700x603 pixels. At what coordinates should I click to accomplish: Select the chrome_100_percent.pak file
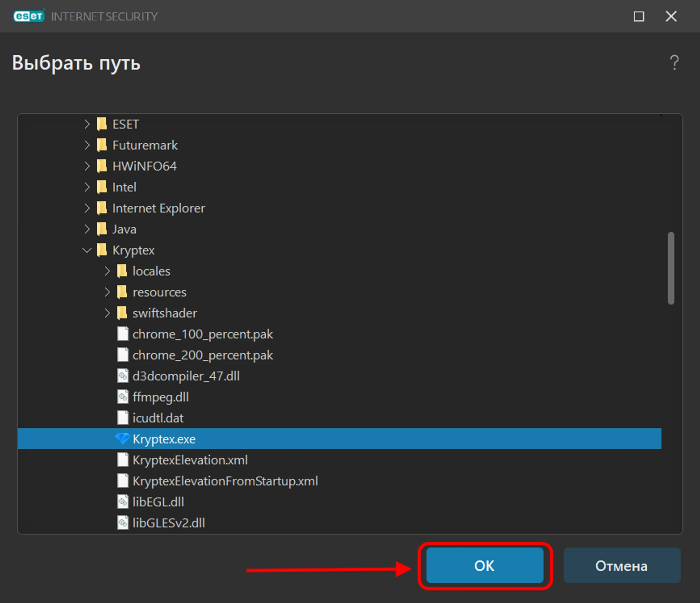202,334
